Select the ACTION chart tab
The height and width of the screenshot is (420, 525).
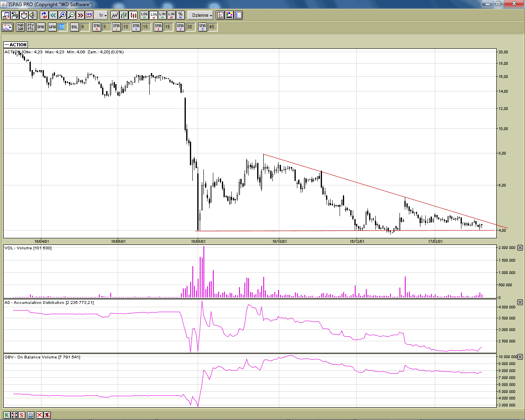click(16, 45)
